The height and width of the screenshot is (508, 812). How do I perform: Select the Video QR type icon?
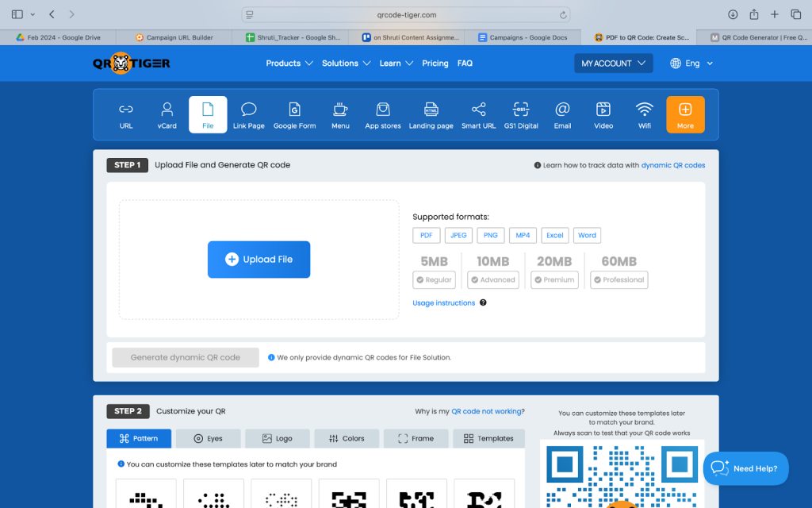(x=603, y=115)
